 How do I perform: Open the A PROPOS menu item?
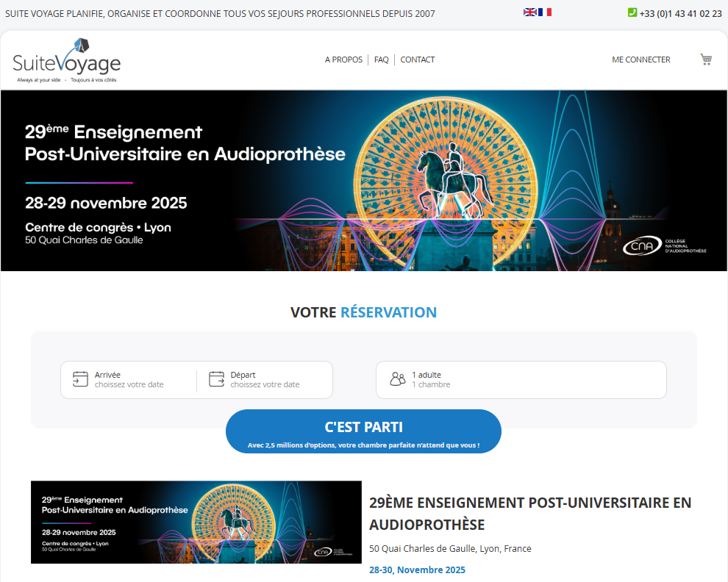pos(343,60)
